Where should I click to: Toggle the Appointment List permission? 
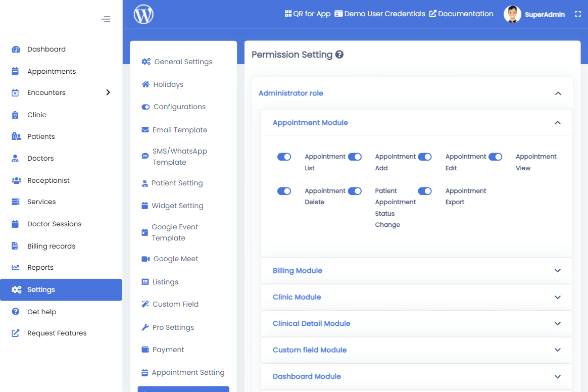tap(284, 157)
